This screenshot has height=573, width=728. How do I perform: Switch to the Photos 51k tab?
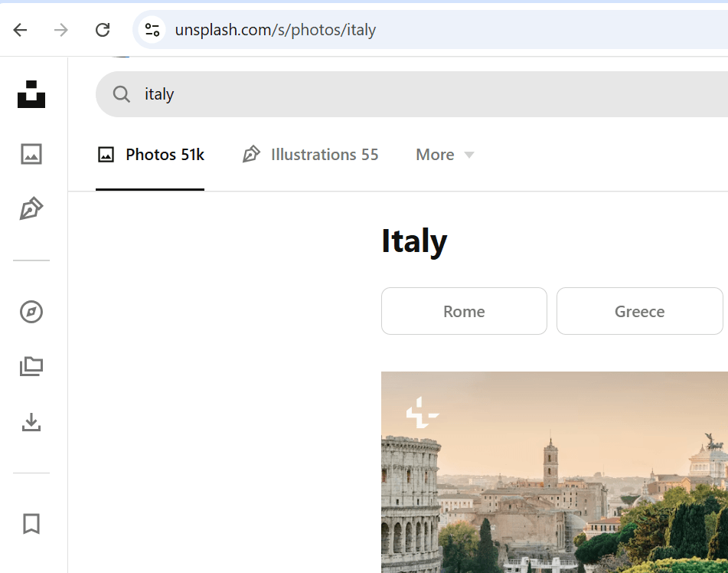tap(150, 154)
